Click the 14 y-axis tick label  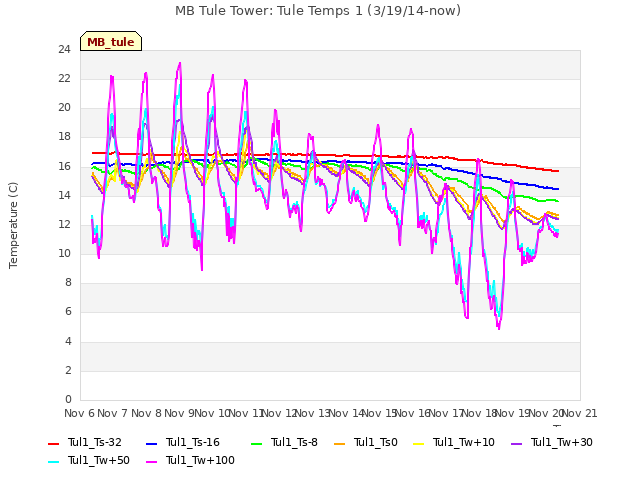(64, 196)
